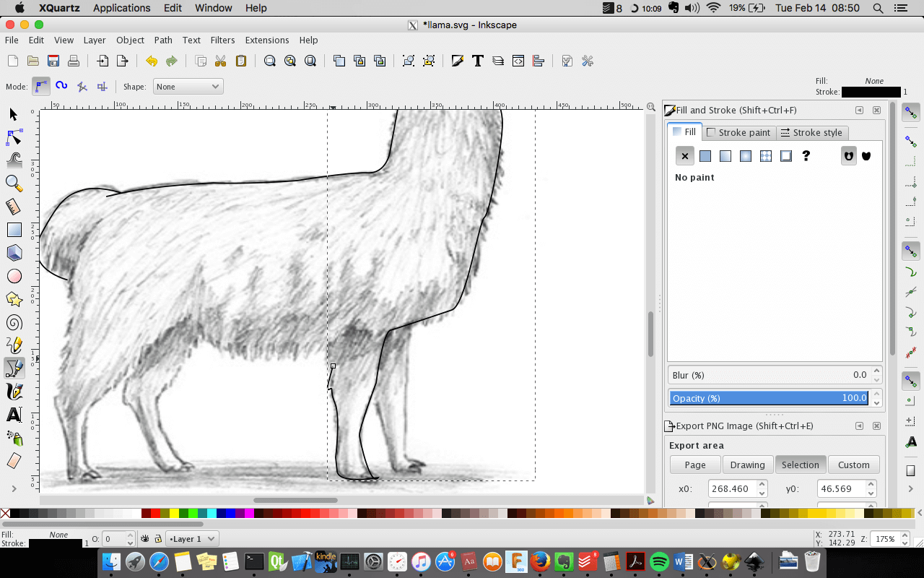Open the Layer 1 selector dropdown
The height and width of the screenshot is (578, 924).
(192, 539)
